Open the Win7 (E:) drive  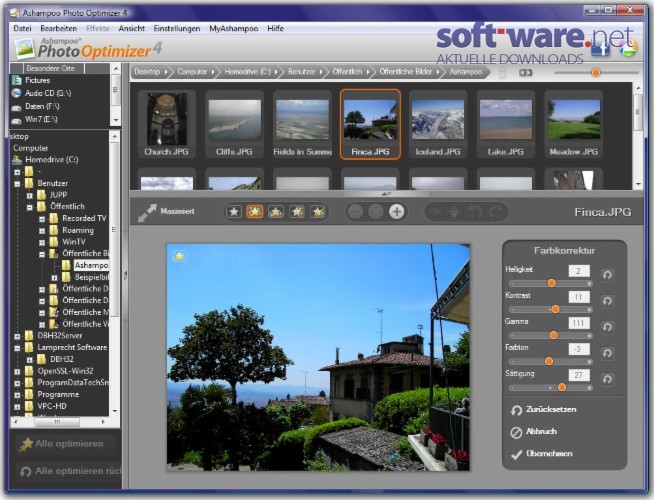[x=41, y=119]
